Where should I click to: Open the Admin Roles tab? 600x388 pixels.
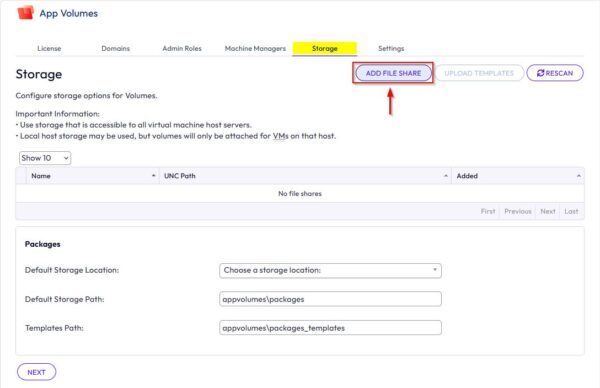[x=182, y=49]
